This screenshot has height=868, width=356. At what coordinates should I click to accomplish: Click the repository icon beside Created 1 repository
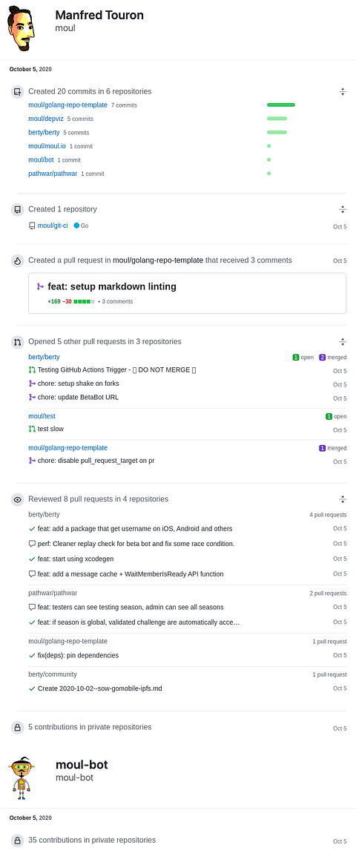18,210
